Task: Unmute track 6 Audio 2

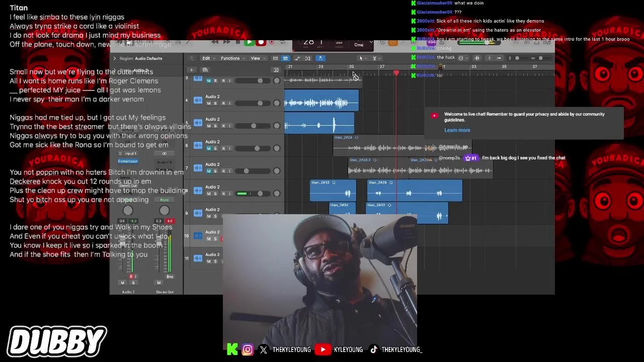Action: [x=209, y=148]
